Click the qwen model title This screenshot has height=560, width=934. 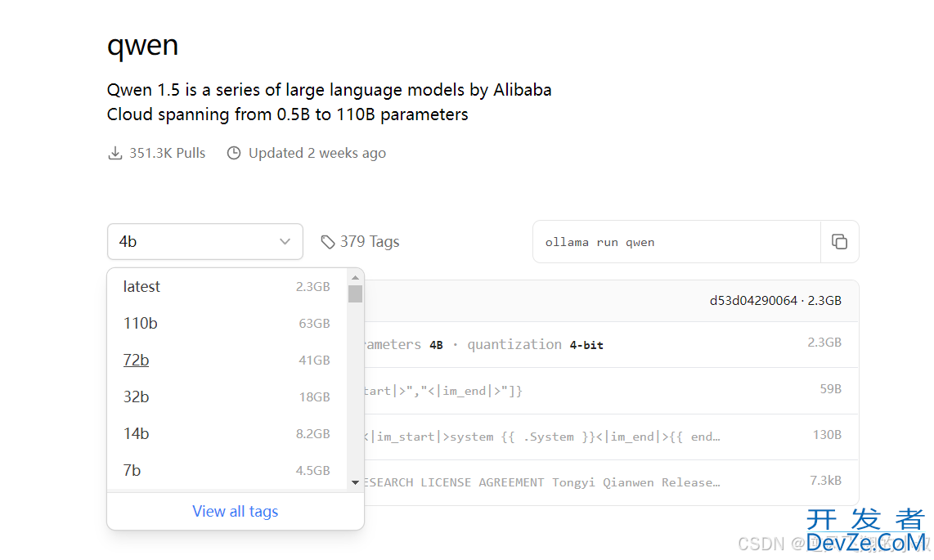pos(143,46)
